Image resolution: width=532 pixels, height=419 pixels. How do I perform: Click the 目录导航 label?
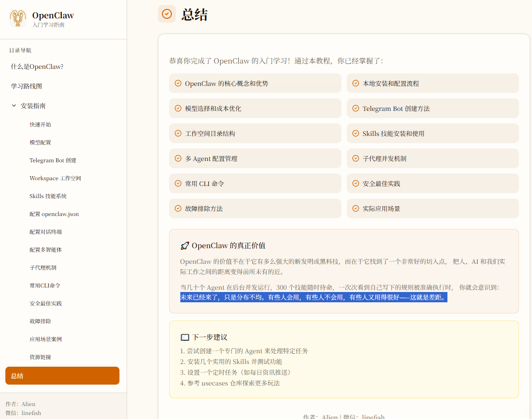pyautogui.click(x=20, y=51)
